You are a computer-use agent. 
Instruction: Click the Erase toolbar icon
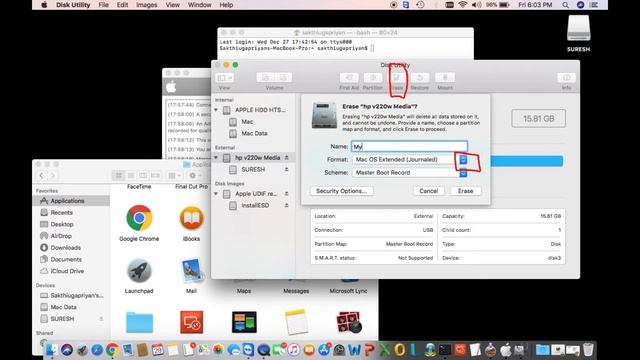(x=396, y=78)
